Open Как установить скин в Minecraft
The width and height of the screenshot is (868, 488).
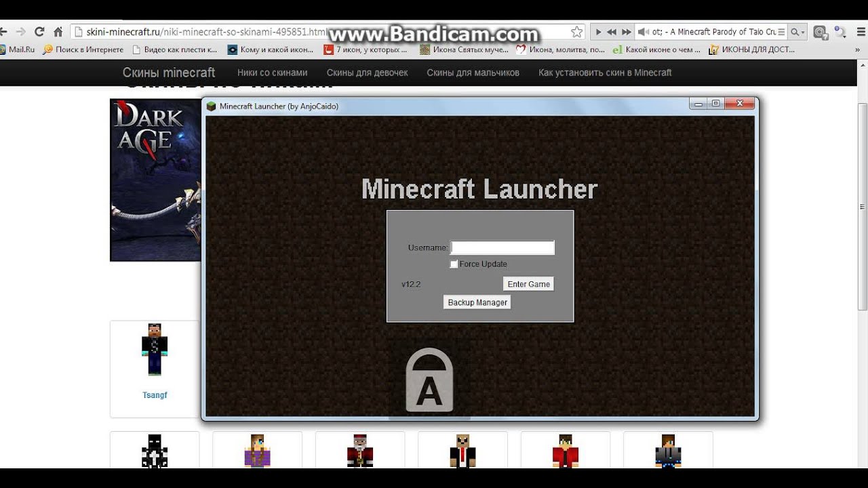click(x=605, y=73)
